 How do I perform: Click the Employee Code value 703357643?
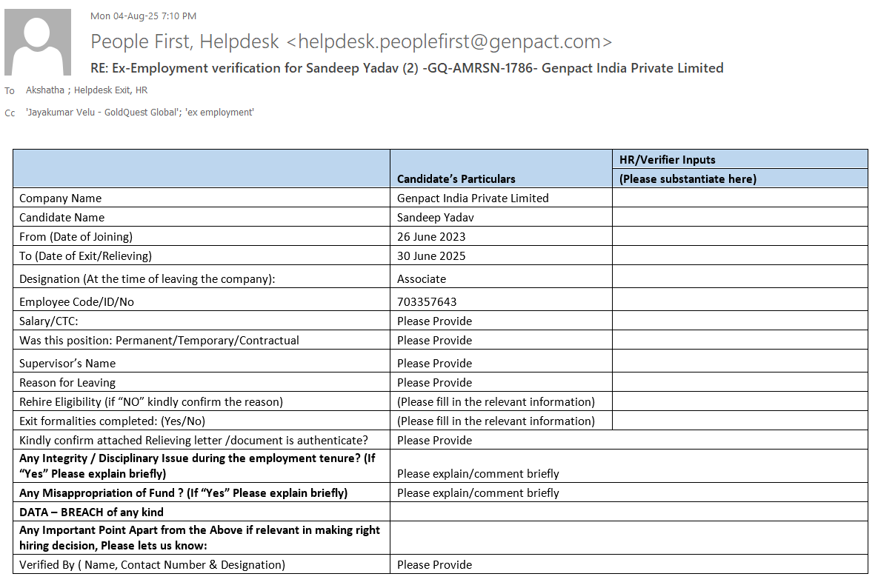(x=427, y=301)
